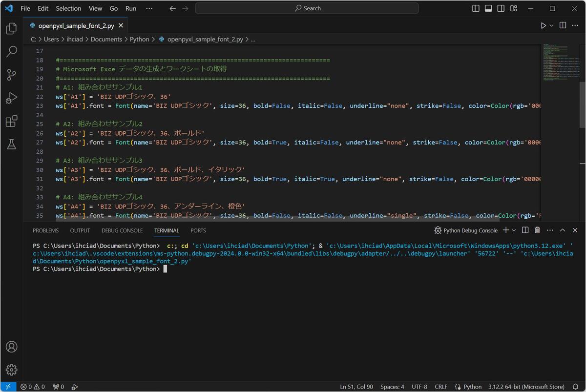Split the editor to the right

click(x=563, y=25)
